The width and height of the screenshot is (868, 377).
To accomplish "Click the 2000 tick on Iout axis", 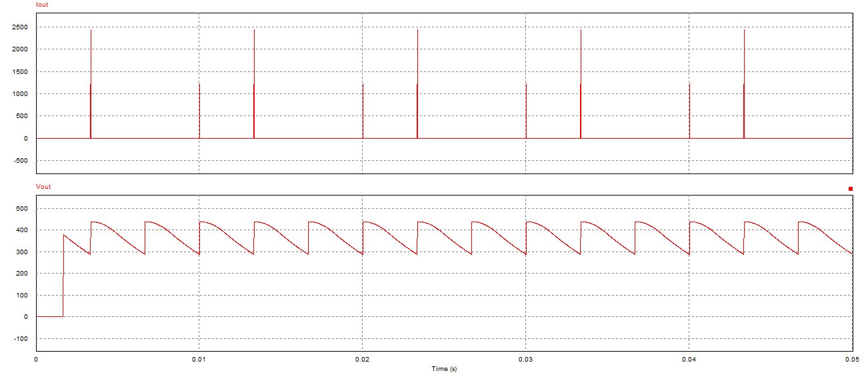I will [19, 49].
